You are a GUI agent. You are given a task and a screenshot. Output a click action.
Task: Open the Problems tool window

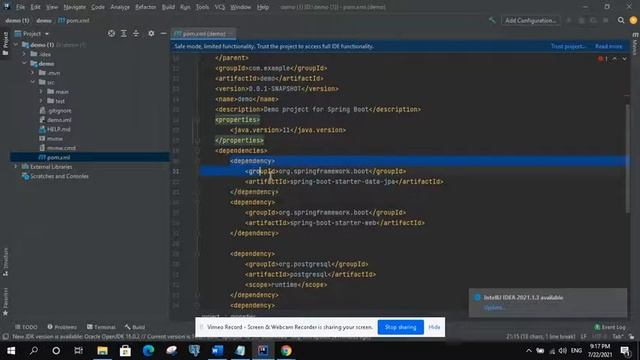click(x=62, y=327)
